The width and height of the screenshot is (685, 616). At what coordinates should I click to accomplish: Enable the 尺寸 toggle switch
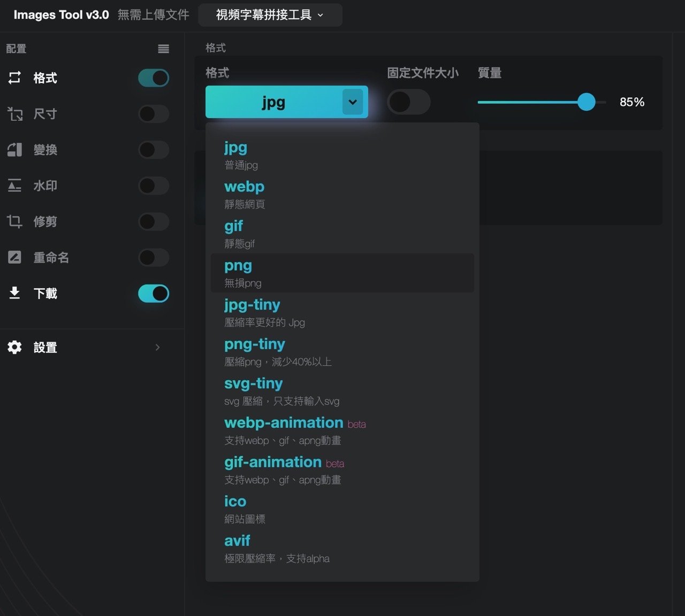point(154,114)
